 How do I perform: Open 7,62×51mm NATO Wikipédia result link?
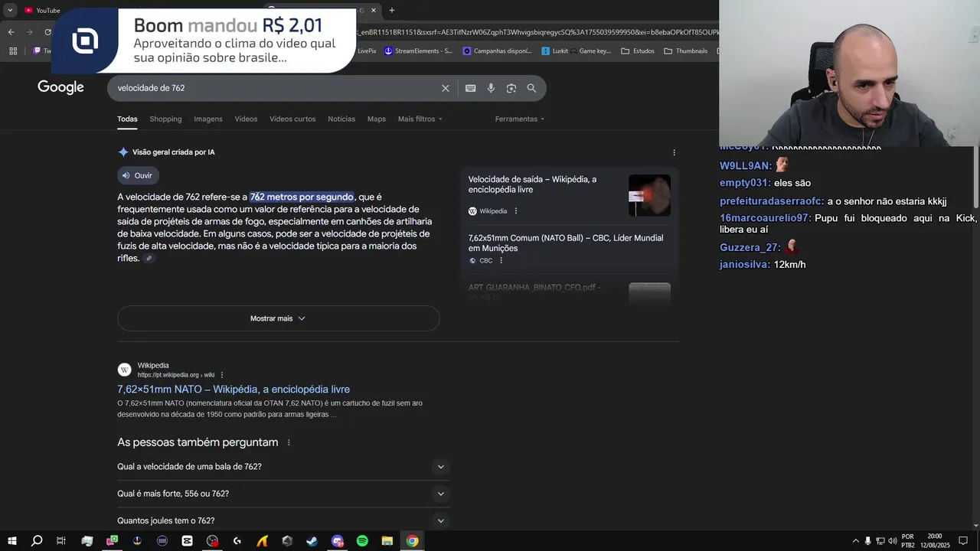[234, 390]
